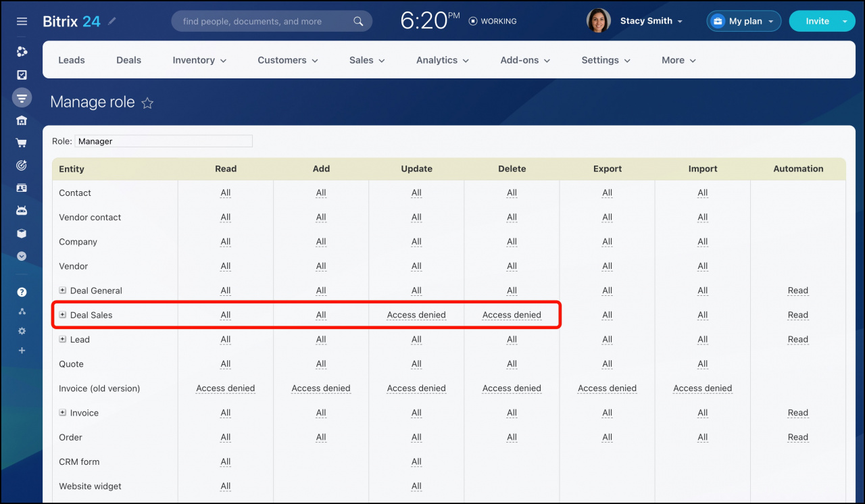Expand the Deal General entity row
This screenshot has width=865, height=504.
(x=63, y=291)
